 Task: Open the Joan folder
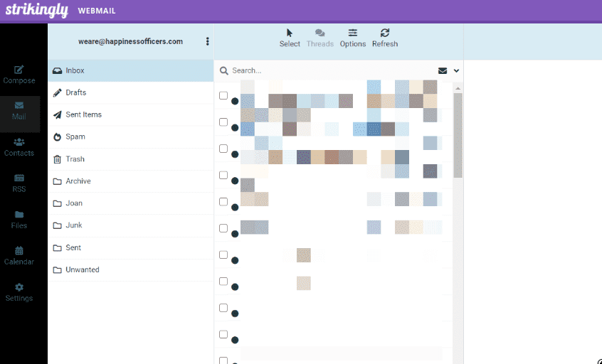pos(131,203)
